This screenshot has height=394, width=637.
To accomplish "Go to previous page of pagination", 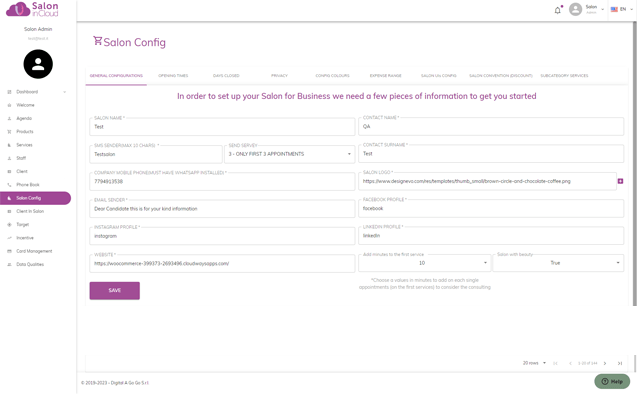I will (570, 363).
